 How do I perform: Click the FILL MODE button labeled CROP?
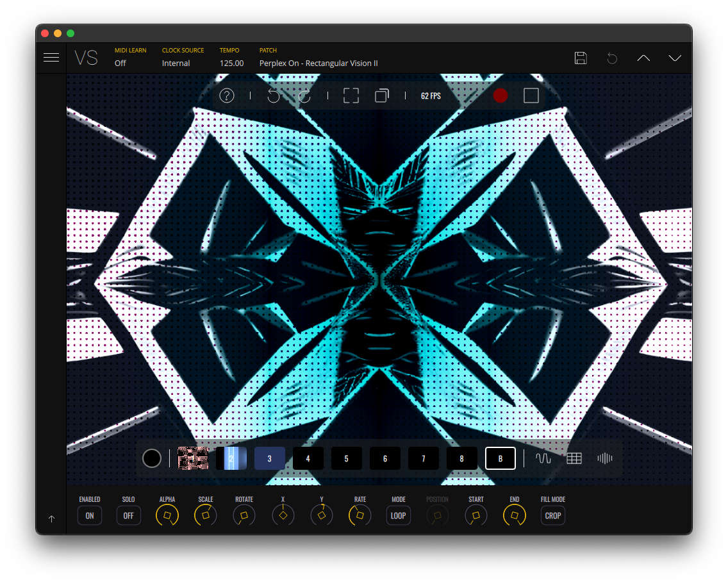pyautogui.click(x=553, y=515)
